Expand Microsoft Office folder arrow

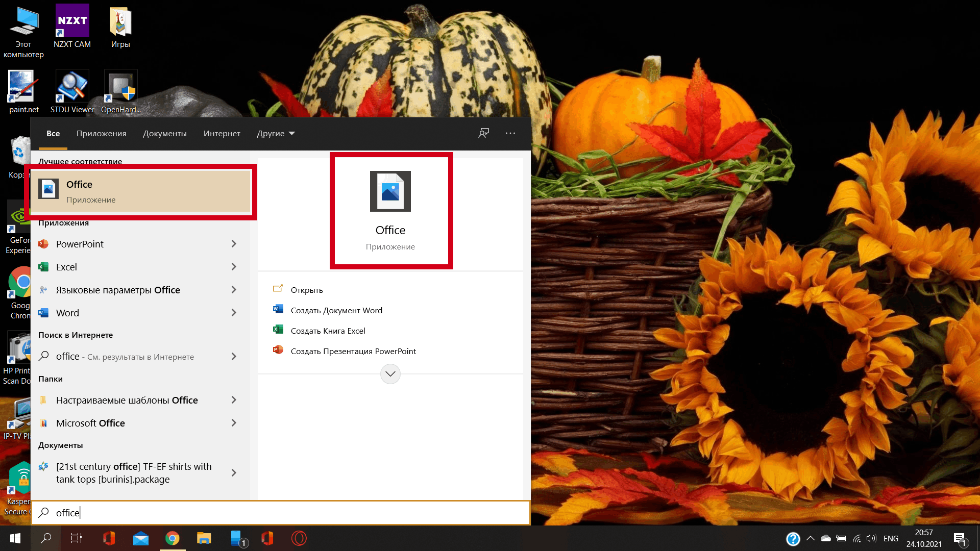pyautogui.click(x=234, y=423)
